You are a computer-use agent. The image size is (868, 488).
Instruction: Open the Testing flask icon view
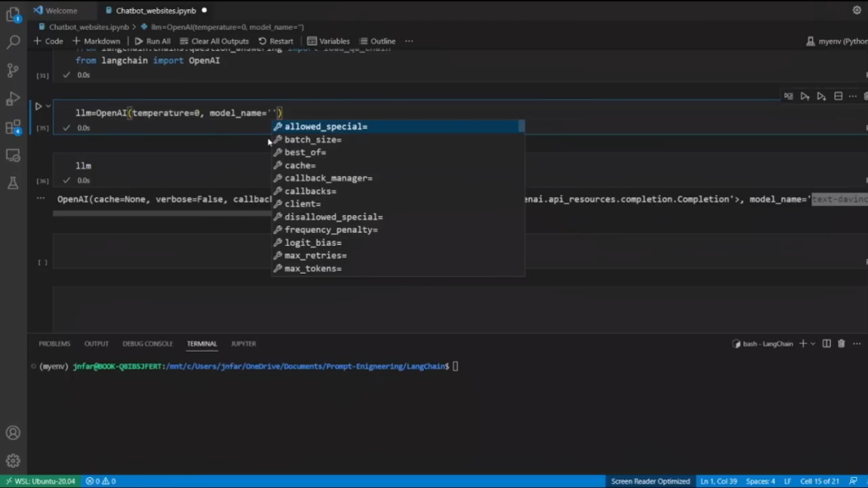(x=13, y=183)
